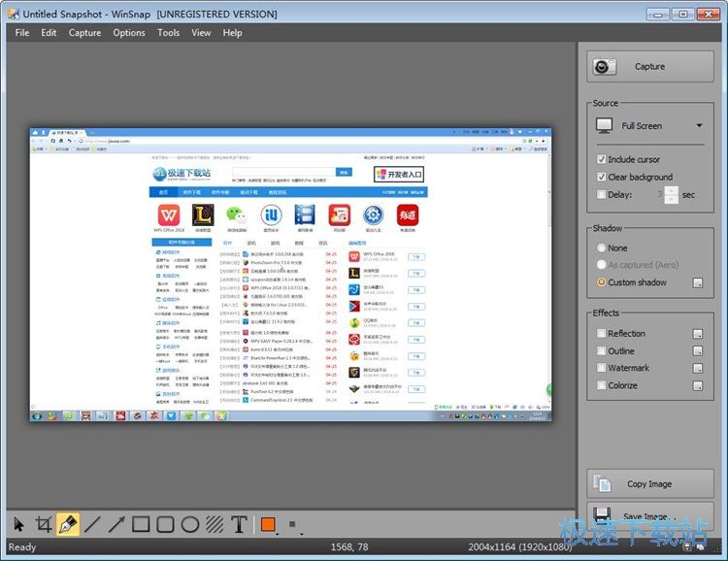Screen dimensions: 728x561
Task: Open the Capture menu in menu bar
Action: click(x=84, y=33)
